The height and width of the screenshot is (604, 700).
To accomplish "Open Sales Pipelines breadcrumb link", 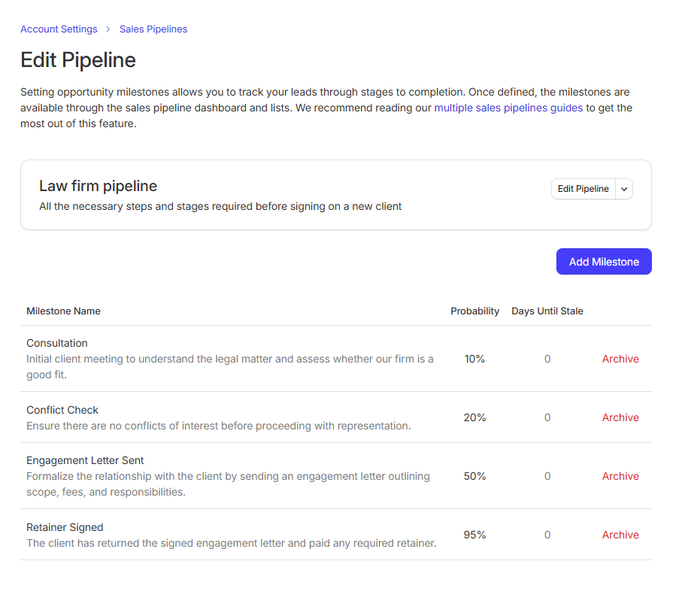I will (153, 29).
